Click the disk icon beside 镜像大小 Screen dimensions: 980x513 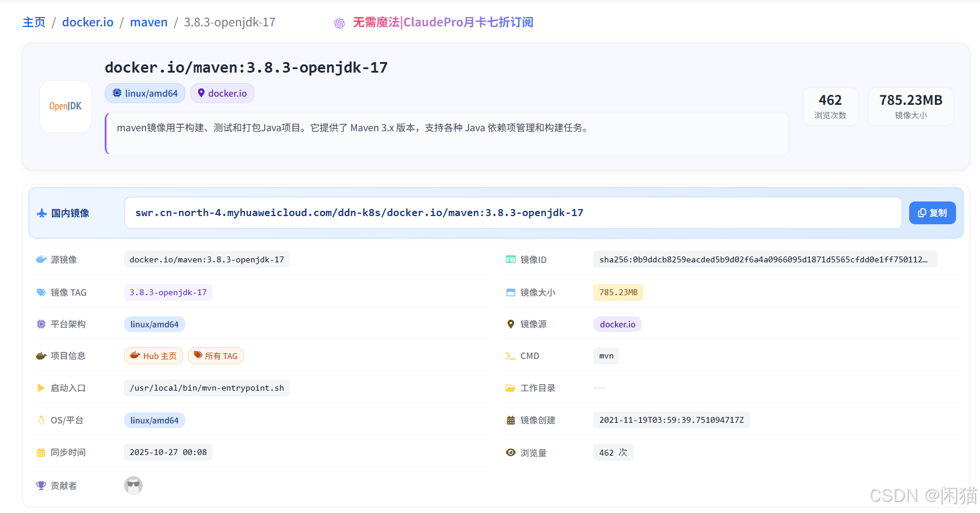(511, 292)
